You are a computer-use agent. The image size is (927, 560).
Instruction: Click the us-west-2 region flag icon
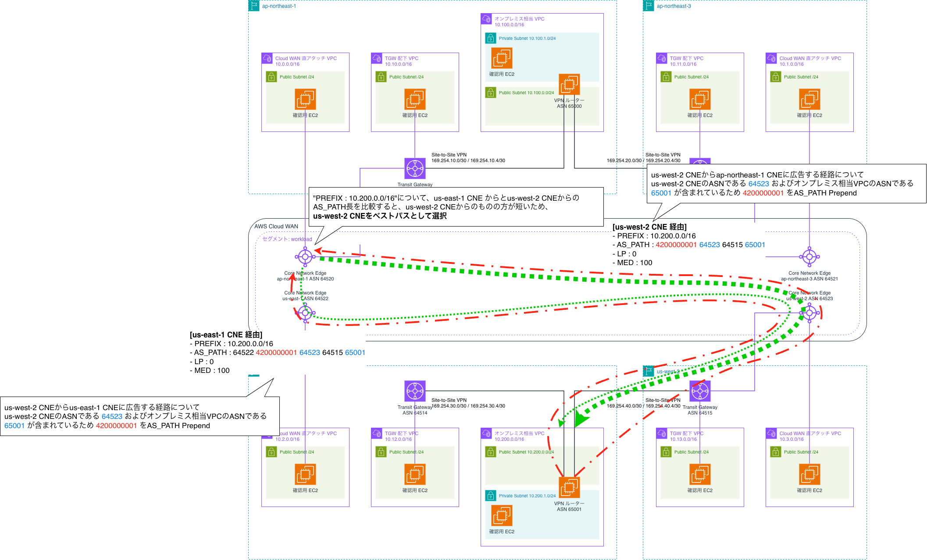point(649,371)
